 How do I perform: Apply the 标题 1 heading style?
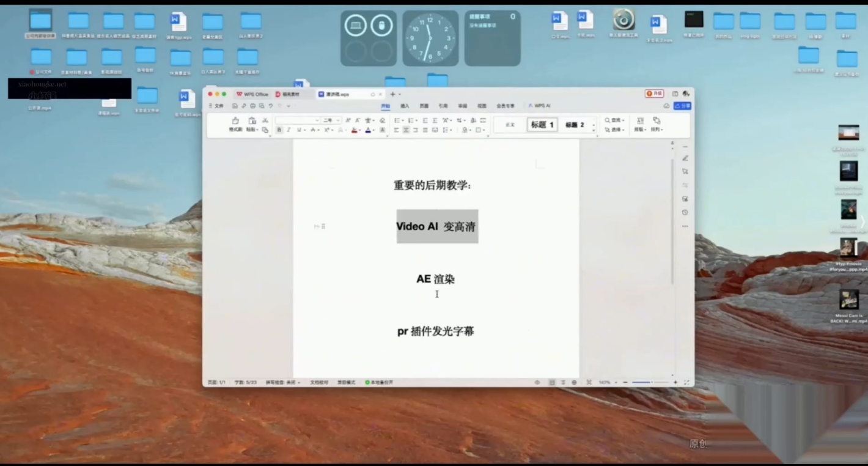click(x=542, y=125)
